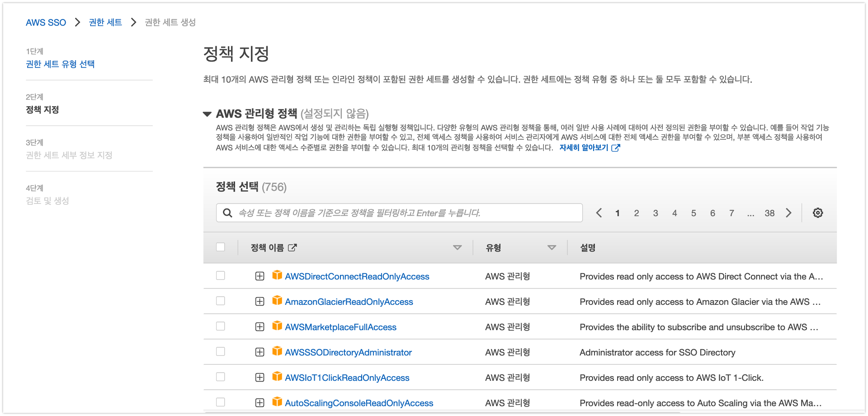Expand details of AutoScalingConsoleReadOnlyAccess row
The width and height of the screenshot is (868, 416).
(259, 403)
